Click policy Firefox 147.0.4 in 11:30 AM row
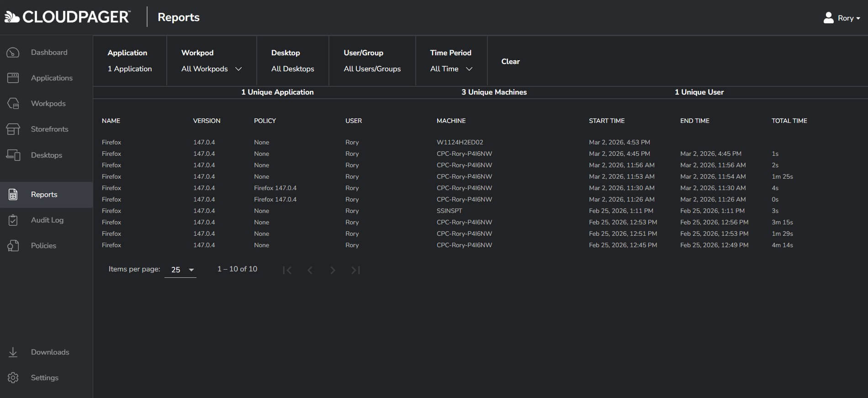 [x=275, y=188]
